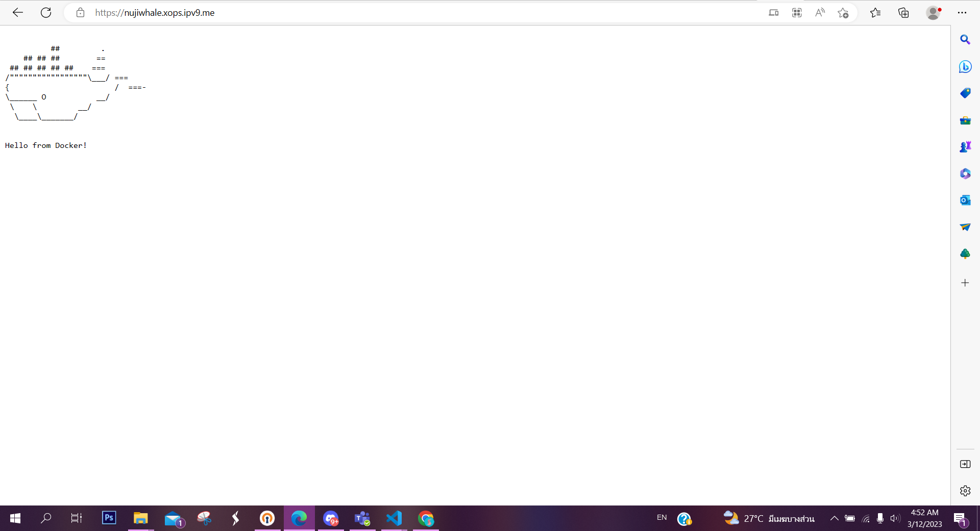Open the Settings and more three-dot menu
The image size is (980, 531).
[962, 13]
